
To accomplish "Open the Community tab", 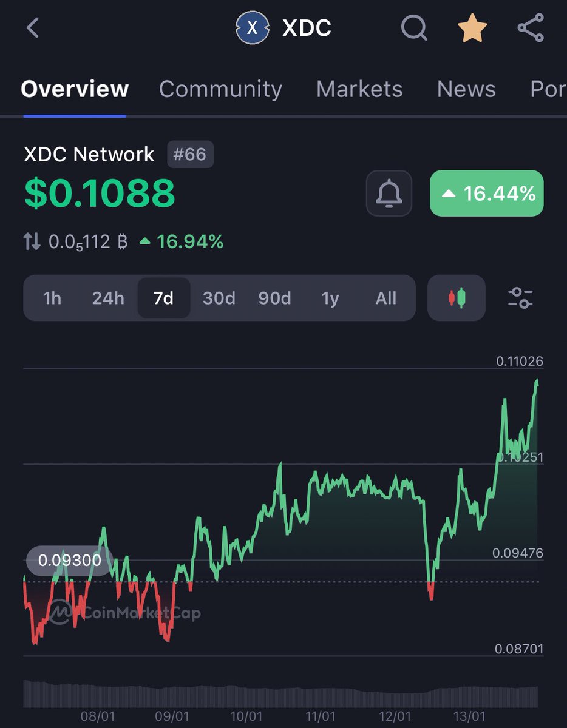I will point(220,89).
